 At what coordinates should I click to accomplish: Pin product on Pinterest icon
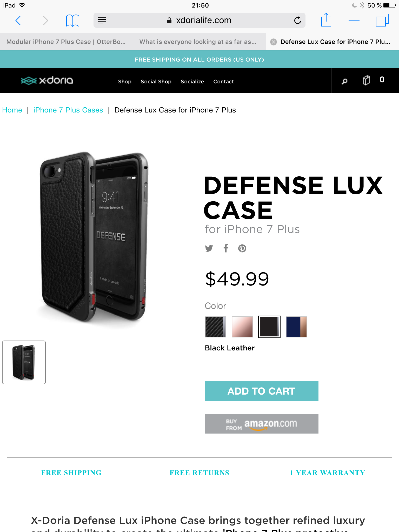(242, 248)
